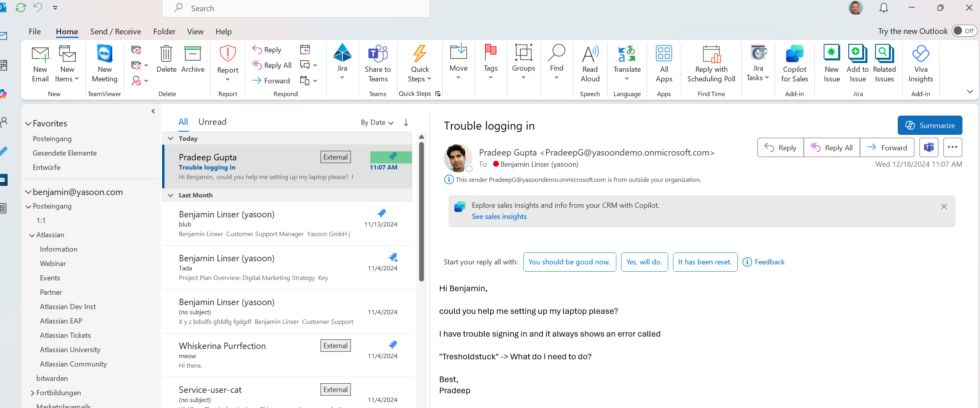Open the File menu
The image size is (980, 408).
pos(35,32)
